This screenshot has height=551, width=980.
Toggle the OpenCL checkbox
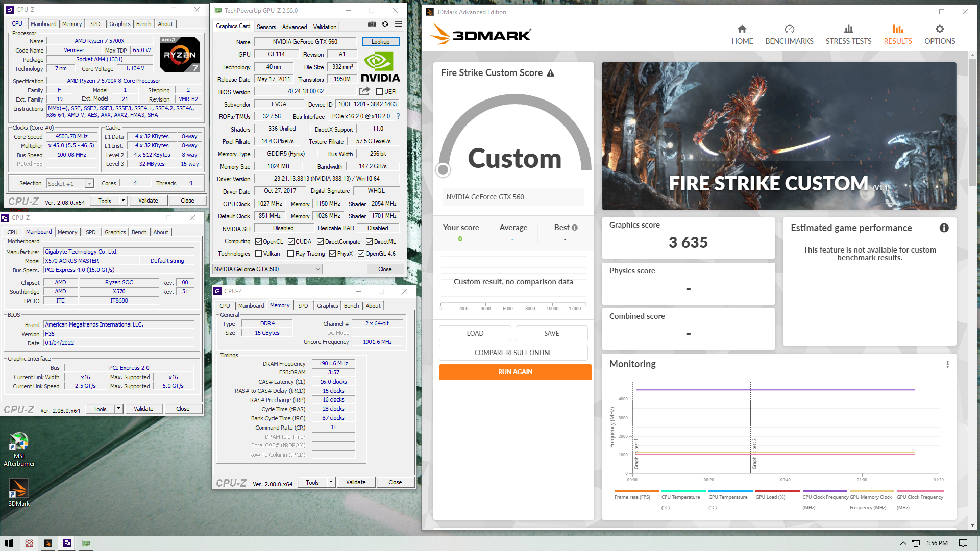point(258,242)
